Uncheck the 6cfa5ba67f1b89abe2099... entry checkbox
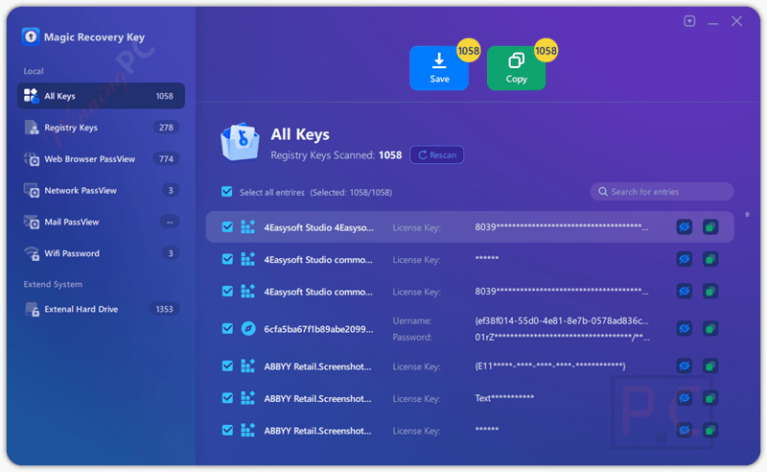The width and height of the screenshot is (767, 472). pos(227,329)
